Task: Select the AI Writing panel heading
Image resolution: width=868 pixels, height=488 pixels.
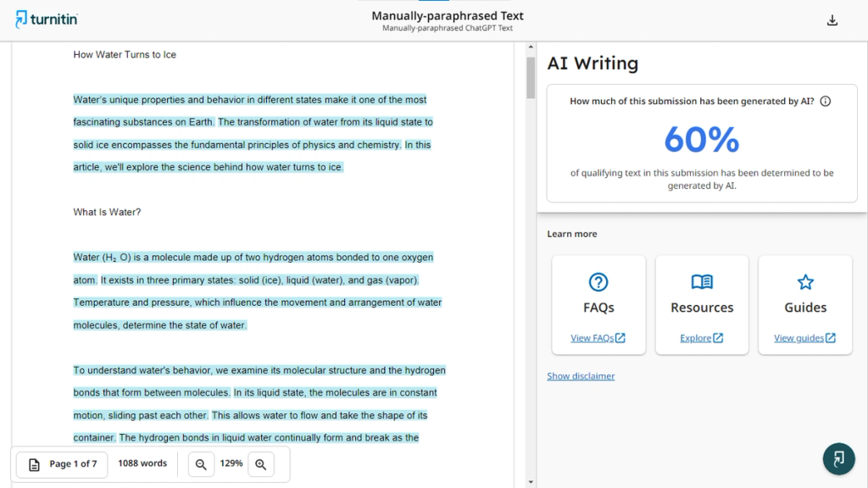Action: (590, 63)
